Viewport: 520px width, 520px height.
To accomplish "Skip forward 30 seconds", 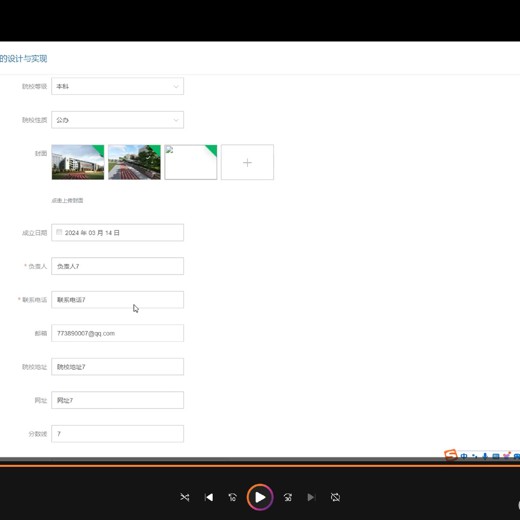I will pos(288,497).
